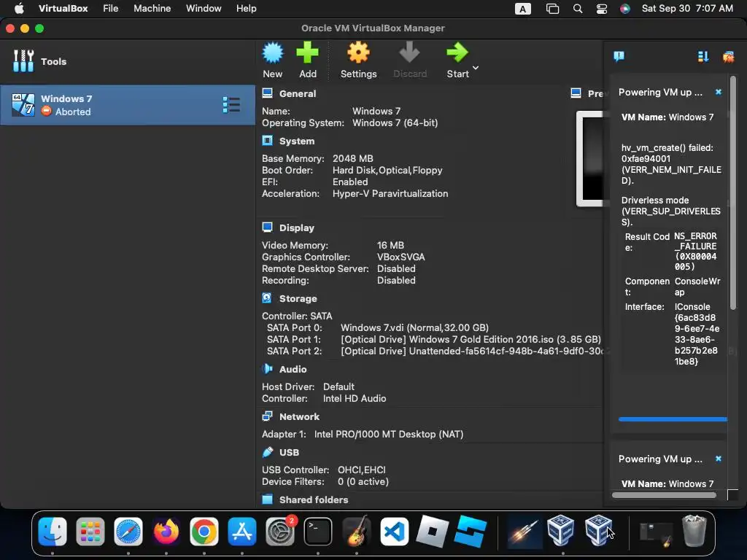Open the VirtualBox application menu
The height and width of the screenshot is (560, 747).
(63, 8)
